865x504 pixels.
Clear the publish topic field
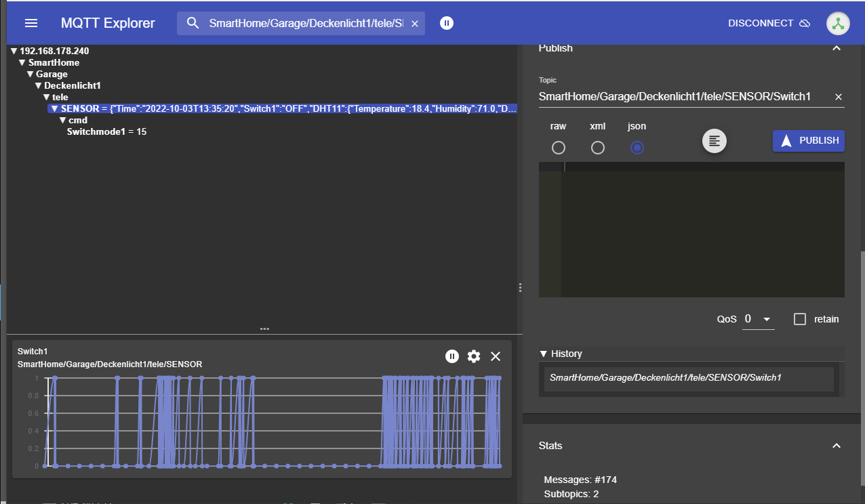(x=838, y=97)
